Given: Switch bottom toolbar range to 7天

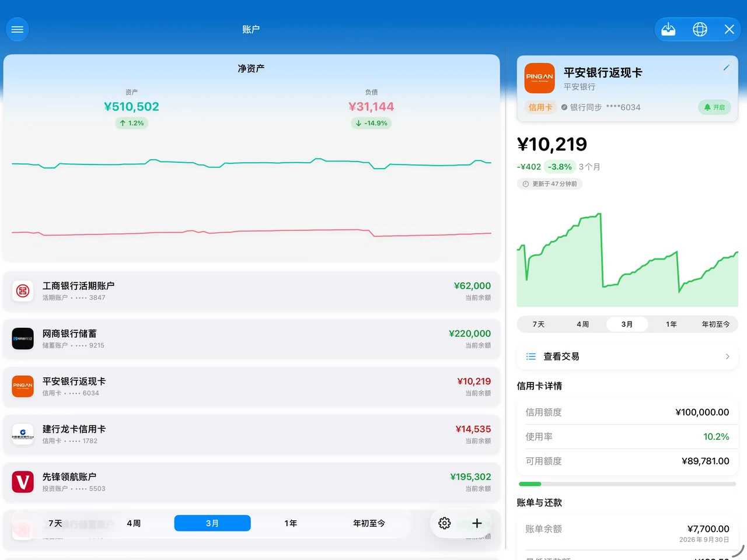Looking at the screenshot, I should pyautogui.click(x=55, y=523).
